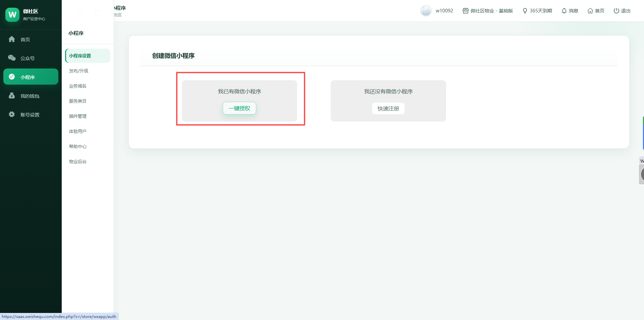Click the username w10092
Viewport: 644px width, 320px height.
coord(444,11)
